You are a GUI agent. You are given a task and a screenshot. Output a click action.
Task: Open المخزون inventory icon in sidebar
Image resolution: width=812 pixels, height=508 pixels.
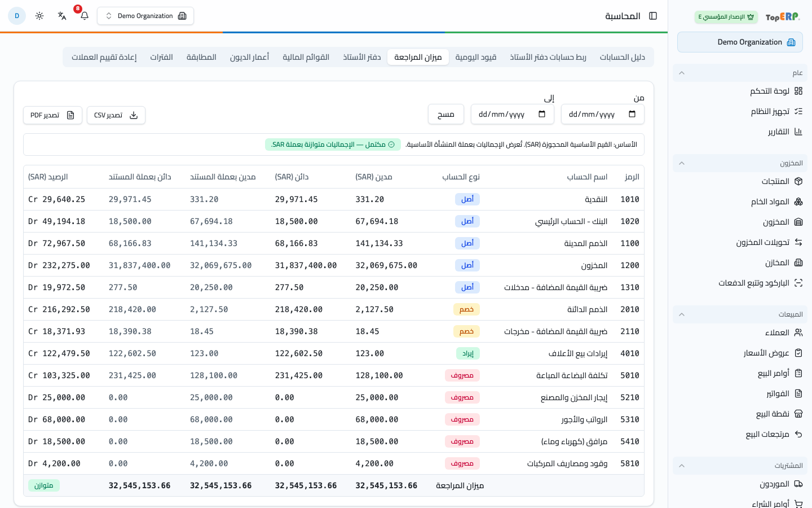[798, 222]
